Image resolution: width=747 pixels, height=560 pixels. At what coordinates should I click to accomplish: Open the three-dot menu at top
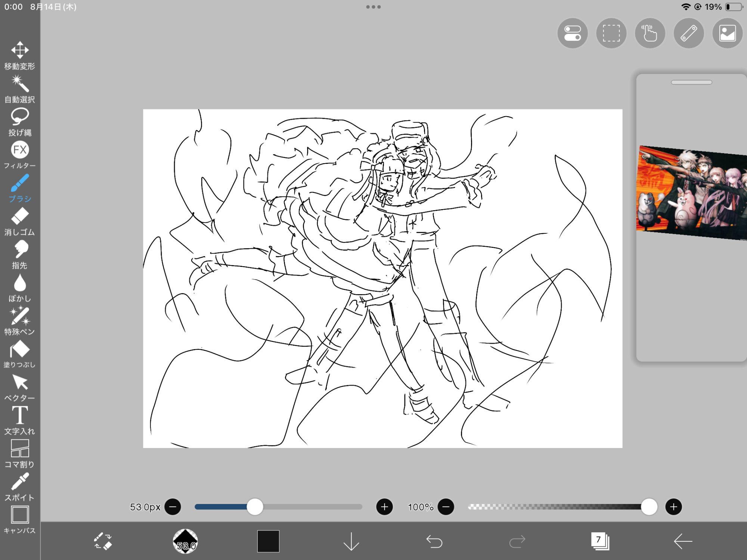point(373,7)
